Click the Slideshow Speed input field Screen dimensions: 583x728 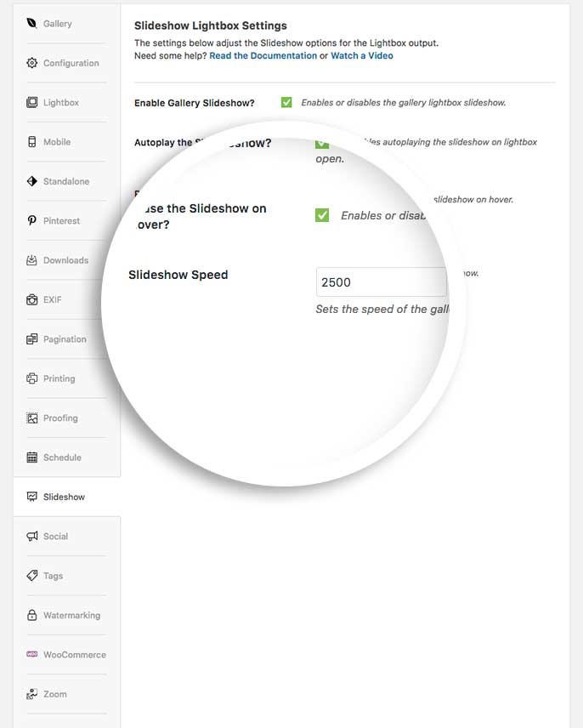381,282
